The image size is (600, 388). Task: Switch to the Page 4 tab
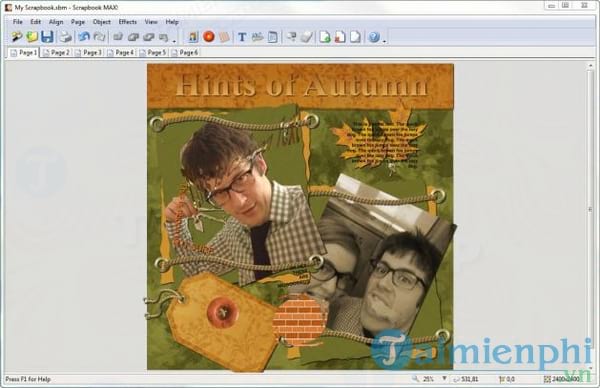120,53
